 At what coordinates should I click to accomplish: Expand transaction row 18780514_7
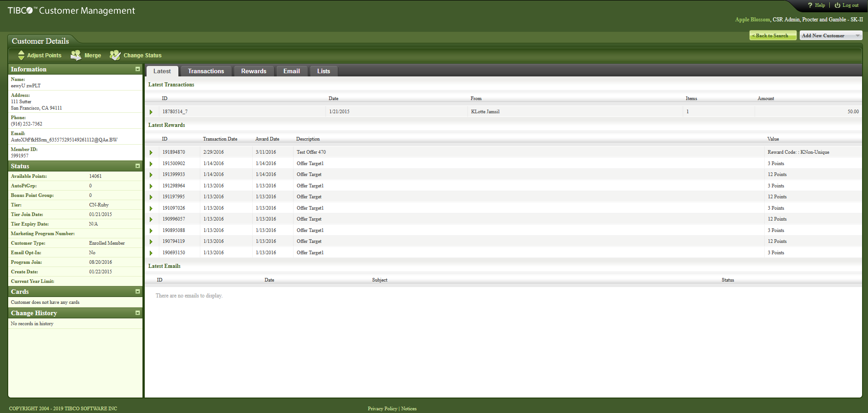151,112
